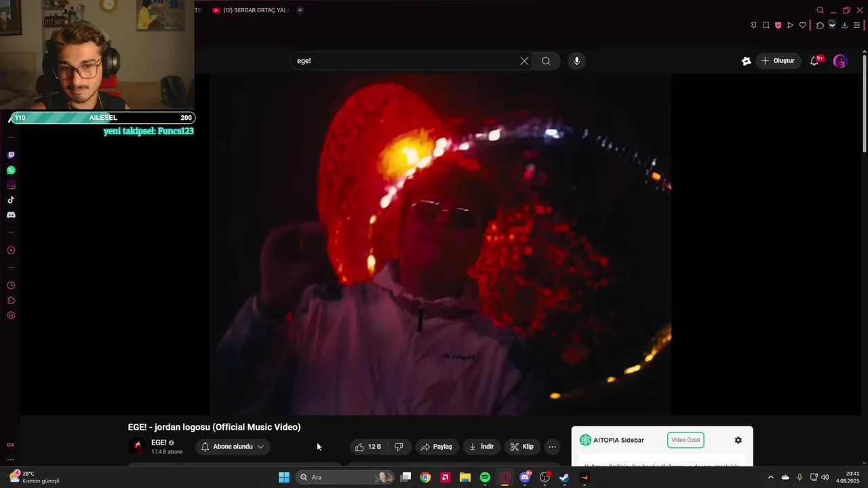Click the İndir download button
The height and width of the screenshot is (488, 868).
click(x=481, y=447)
